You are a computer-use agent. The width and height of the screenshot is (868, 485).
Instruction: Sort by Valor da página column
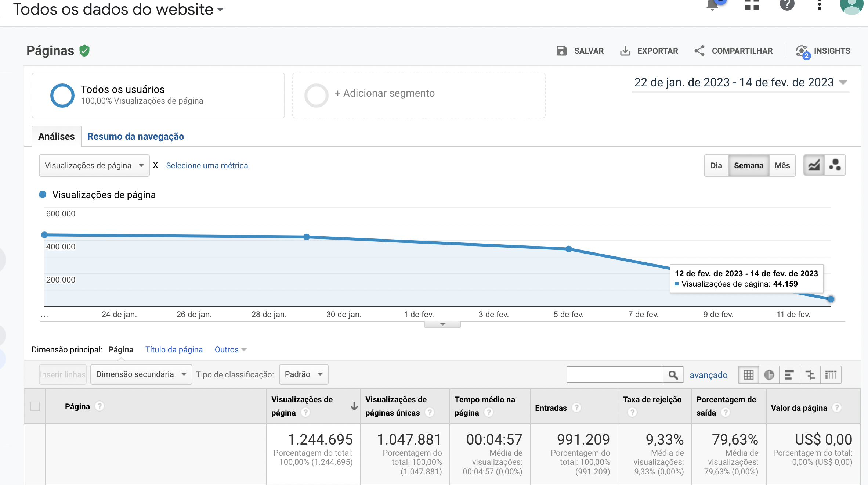799,408
